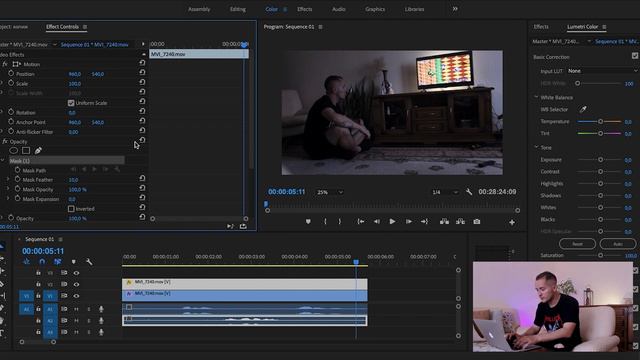This screenshot has width=640, height=360.
Task: Select the ellipse mask tool under Opacity
Action: click(x=13, y=151)
